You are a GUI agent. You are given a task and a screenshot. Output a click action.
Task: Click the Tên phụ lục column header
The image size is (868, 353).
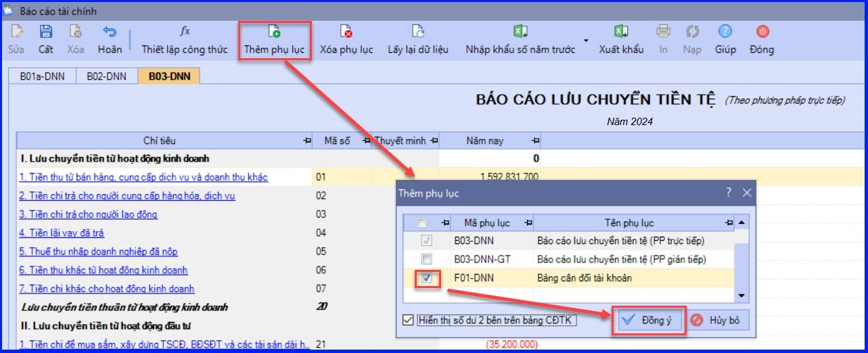629,222
